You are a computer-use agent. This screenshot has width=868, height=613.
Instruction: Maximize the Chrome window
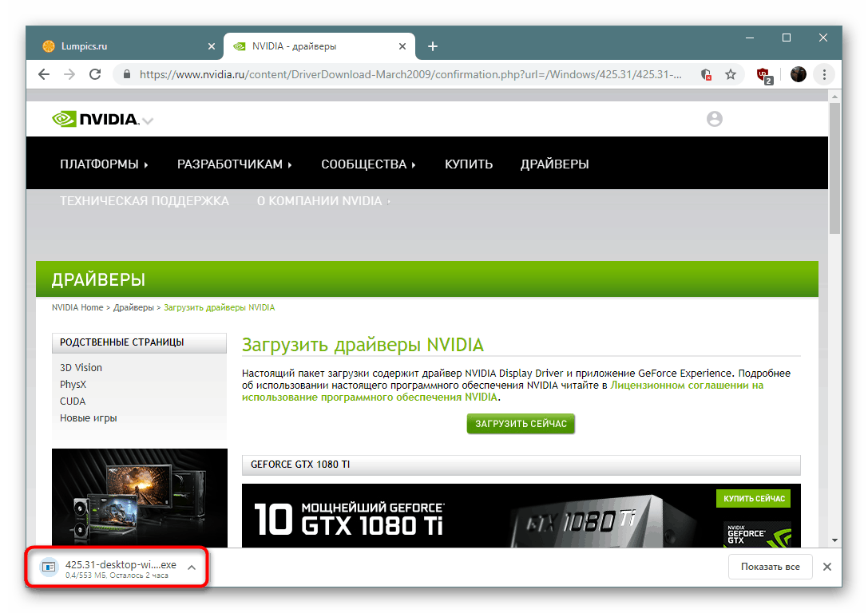(x=786, y=38)
